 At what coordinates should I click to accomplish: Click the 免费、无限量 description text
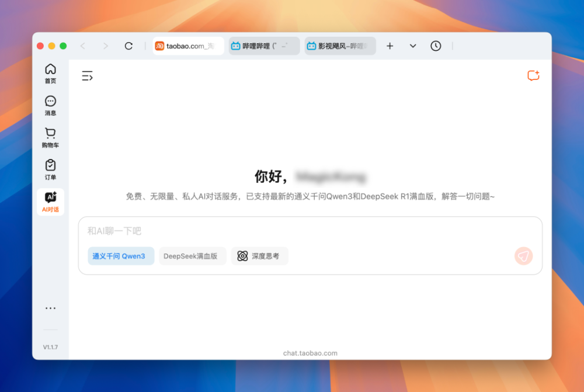(x=310, y=196)
